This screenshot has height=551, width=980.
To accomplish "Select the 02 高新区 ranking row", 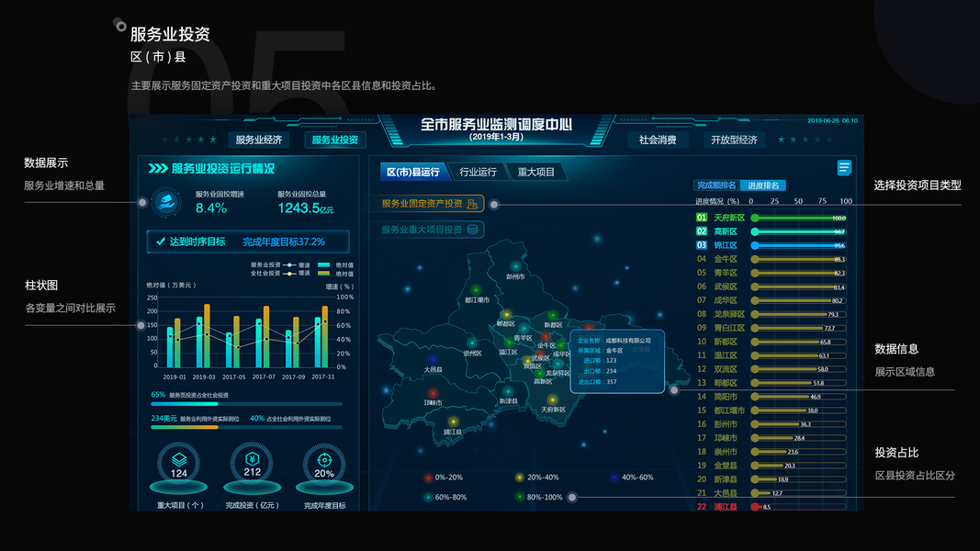I will (x=772, y=231).
